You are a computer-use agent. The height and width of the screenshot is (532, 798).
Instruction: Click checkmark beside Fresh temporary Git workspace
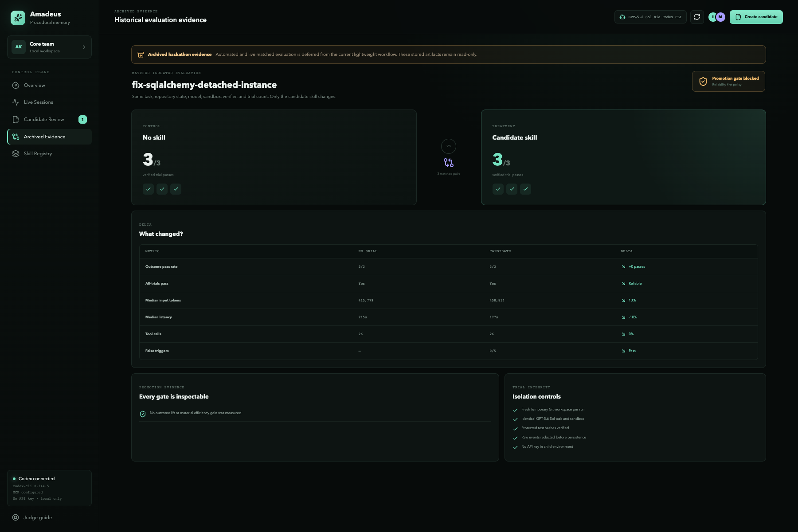515,410
